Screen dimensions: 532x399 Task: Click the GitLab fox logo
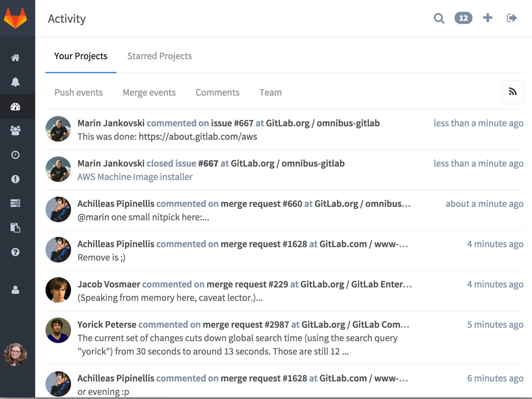pos(15,18)
